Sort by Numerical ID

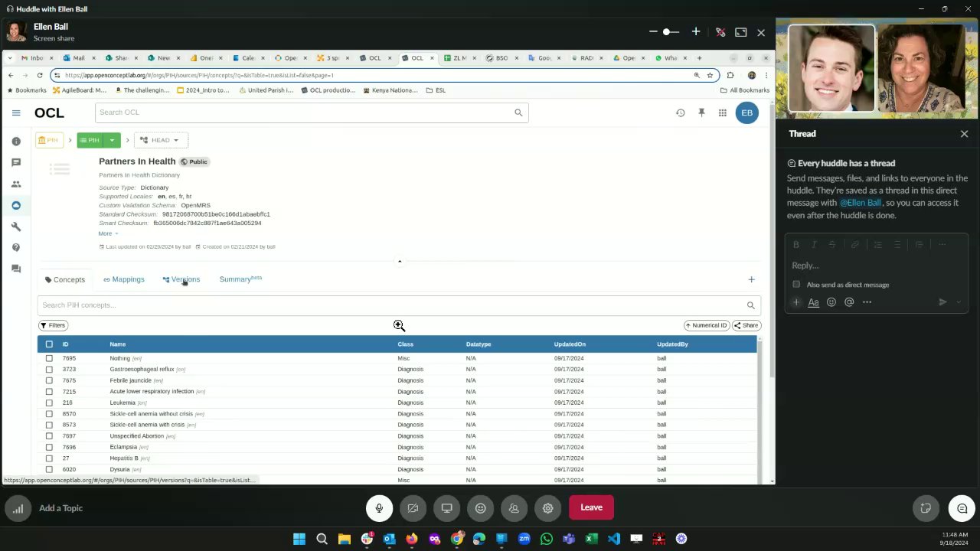(706, 325)
